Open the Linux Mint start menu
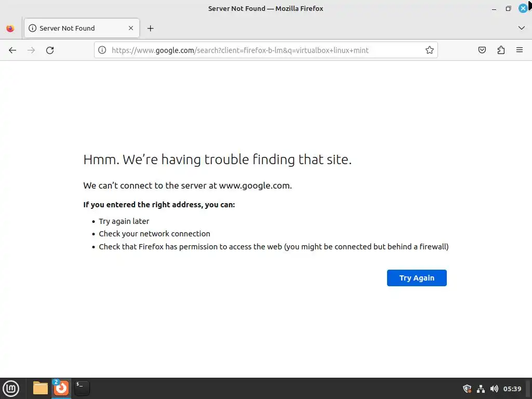 click(11, 388)
